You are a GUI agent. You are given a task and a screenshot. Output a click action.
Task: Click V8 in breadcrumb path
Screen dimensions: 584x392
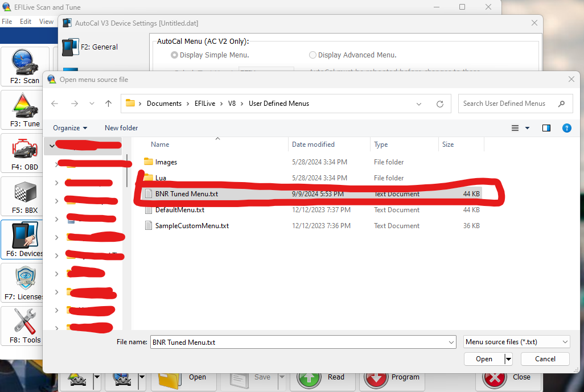tap(232, 104)
